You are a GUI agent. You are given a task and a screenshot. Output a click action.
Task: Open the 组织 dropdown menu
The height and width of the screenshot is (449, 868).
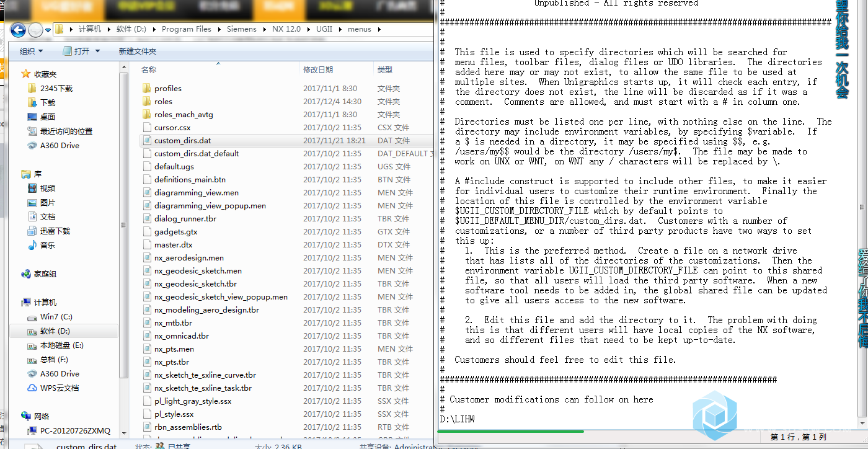[31, 51]
